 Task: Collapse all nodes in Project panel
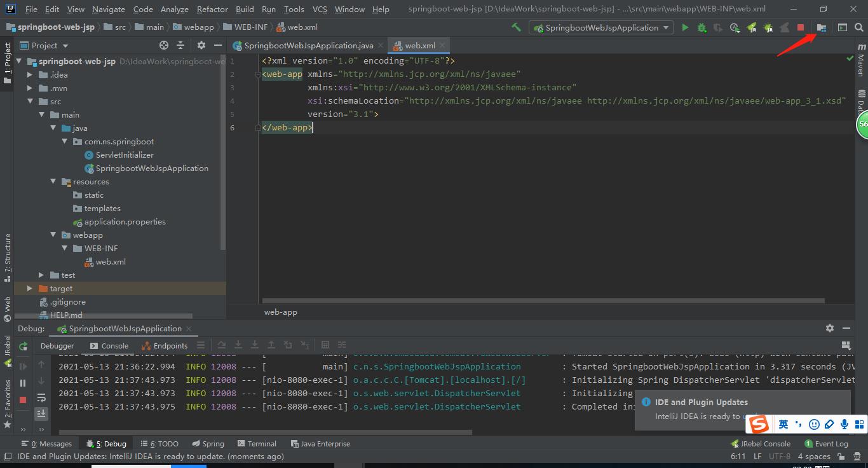pyautogui.click(x=180, y=45)
